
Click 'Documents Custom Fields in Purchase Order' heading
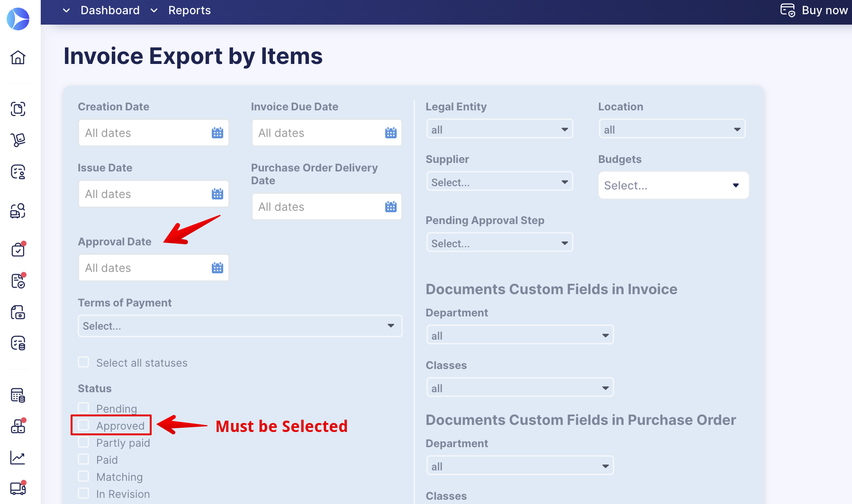click(x=581, y=420)
